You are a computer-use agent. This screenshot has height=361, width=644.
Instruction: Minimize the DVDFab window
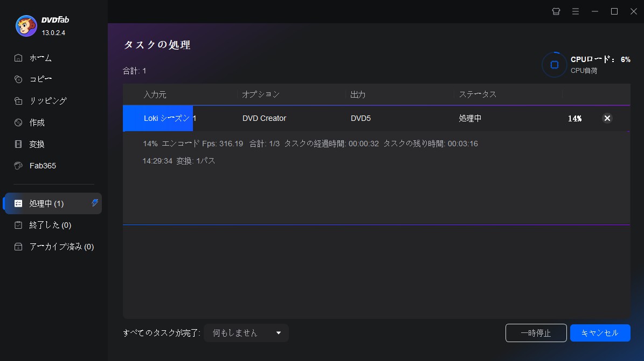pyautogui.click(x=595, y=11)
